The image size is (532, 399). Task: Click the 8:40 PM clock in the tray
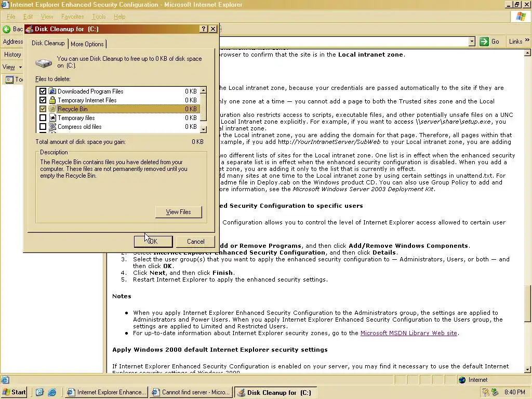(x=514, y=393)
